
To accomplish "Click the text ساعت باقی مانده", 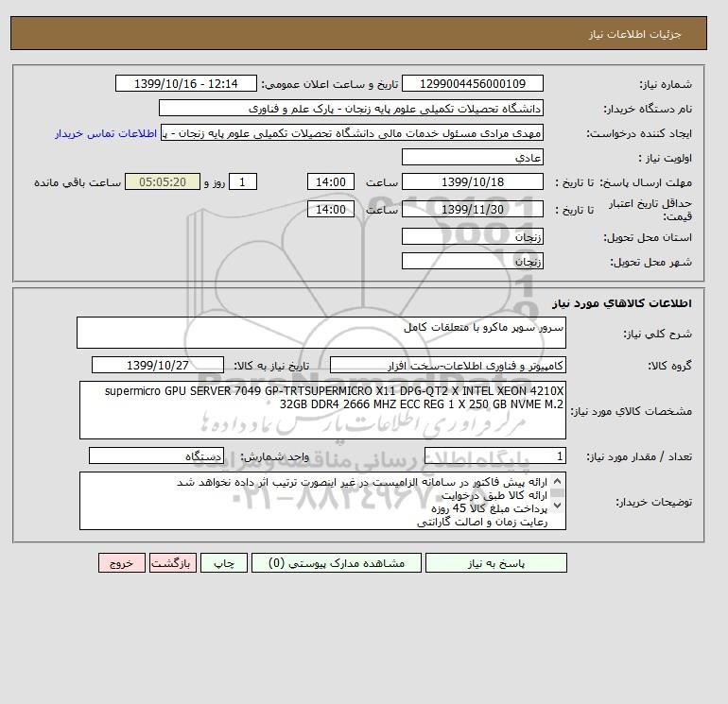I will (x=78, y=182).
